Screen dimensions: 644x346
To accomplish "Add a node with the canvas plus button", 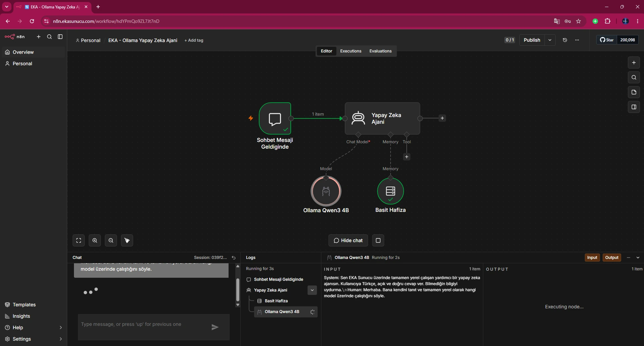I will click(x=634, y=63).
